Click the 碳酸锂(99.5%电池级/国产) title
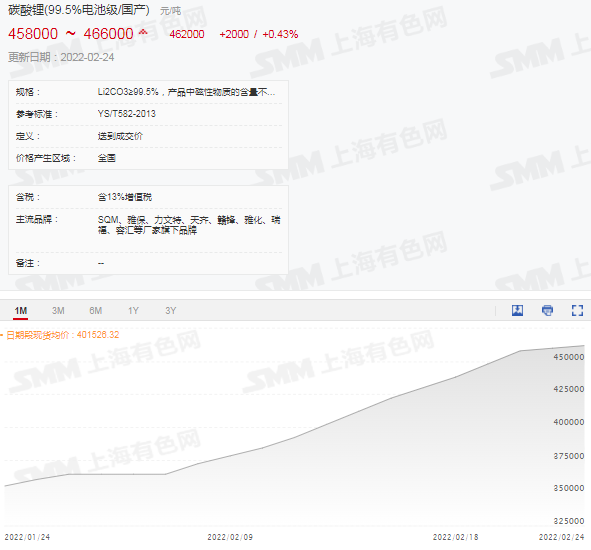This screenshot has height=550, width=591. click(x=79, y=10)
